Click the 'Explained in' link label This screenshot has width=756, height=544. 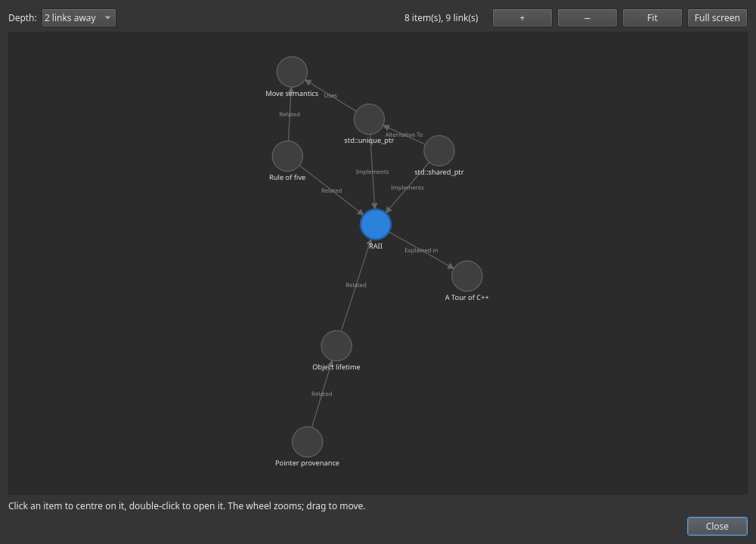coord(421,250)
